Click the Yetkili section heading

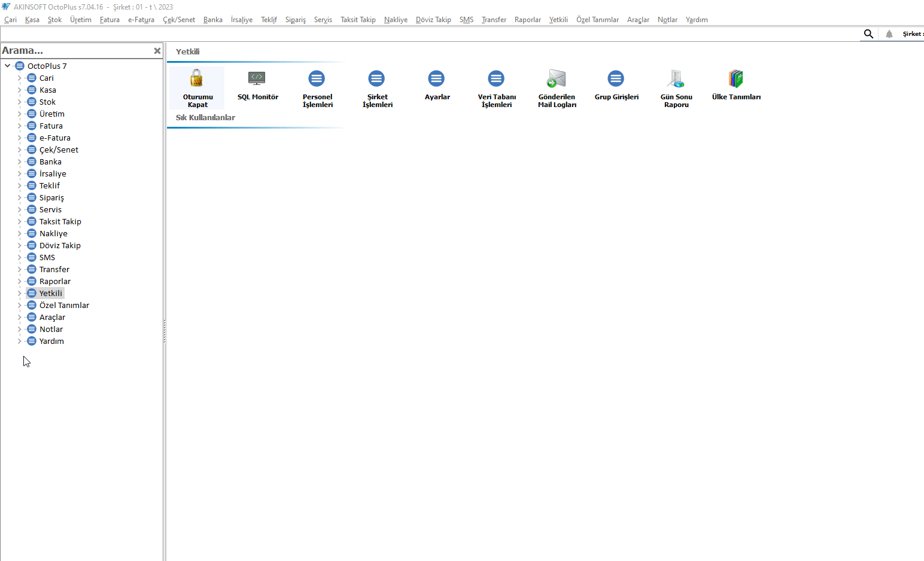coord(187,51)
